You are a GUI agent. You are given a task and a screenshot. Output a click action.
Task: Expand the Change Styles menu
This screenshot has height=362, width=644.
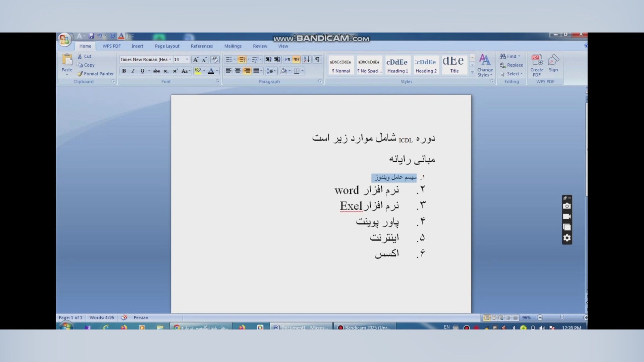pos(485,65)
